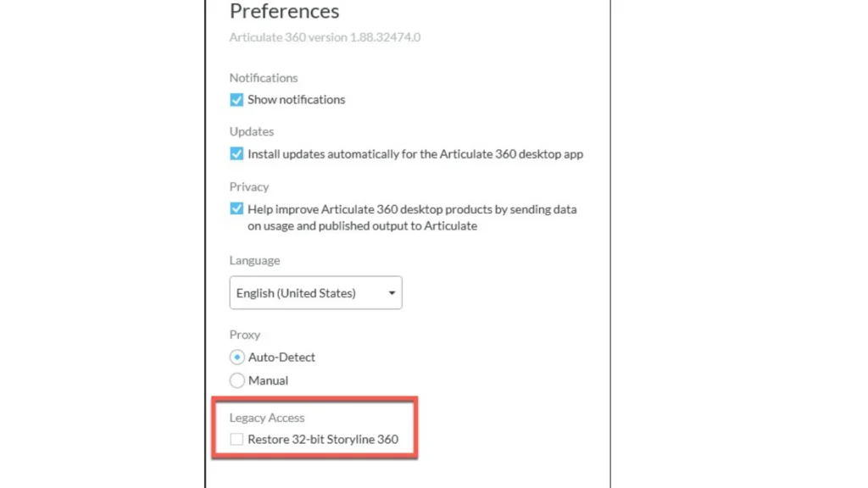Viewport: 868px width, 488px height.
Task: Click the Privacy section label
Action: click(x=248, y=186)
